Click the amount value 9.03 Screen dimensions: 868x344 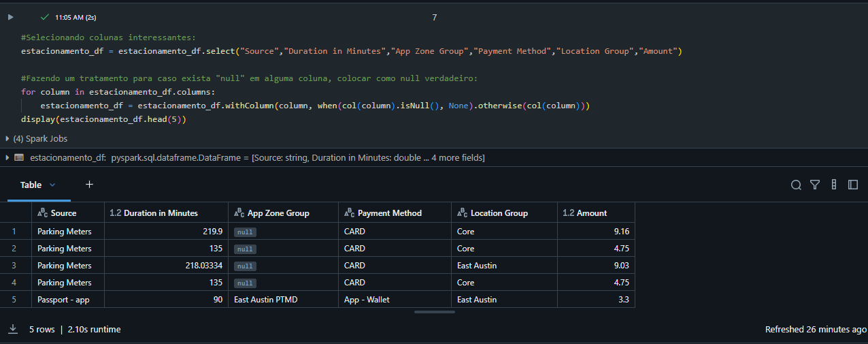(620, 265)
